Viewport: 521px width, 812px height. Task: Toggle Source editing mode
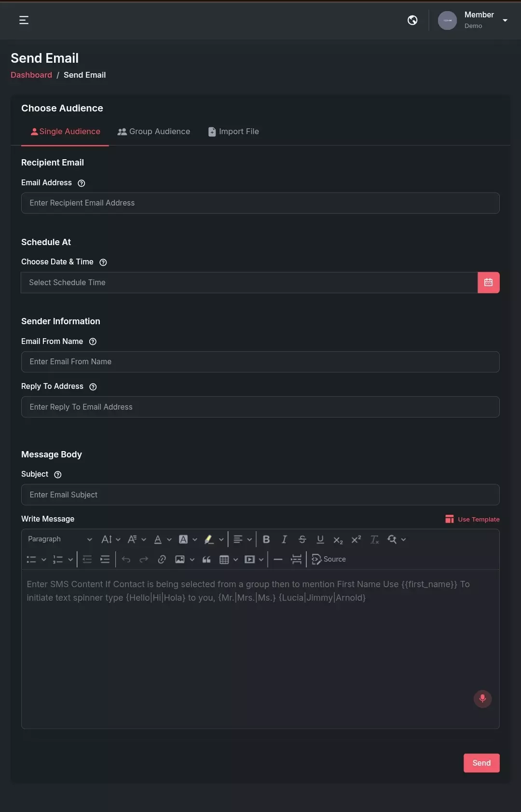[x=329, y=560]
